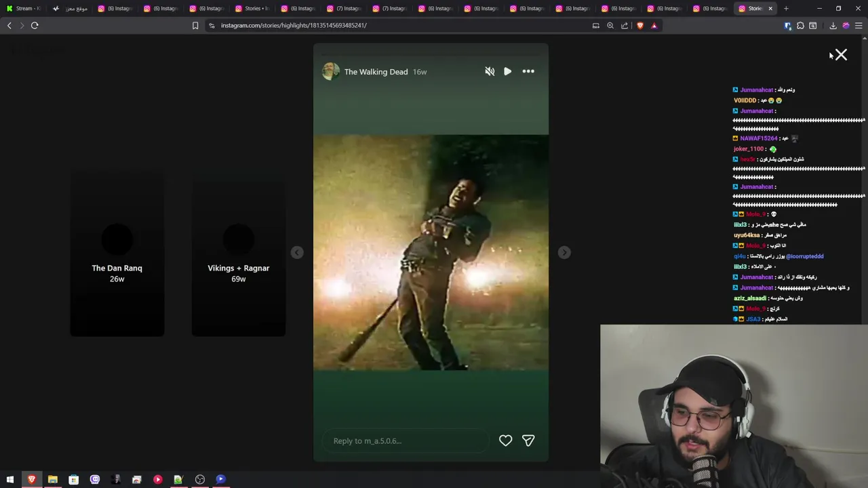This screenshot has width=868, height=488.
Task: Share this page link icon
Action: [x=625, y=26]
